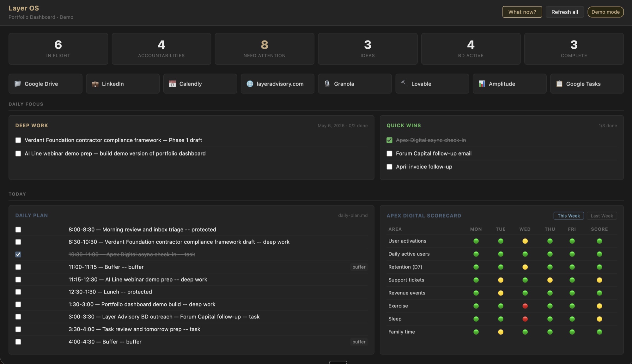Click User activations Wednesday yellow dot
Screen dimensions: 632x364
pos(525,241)
